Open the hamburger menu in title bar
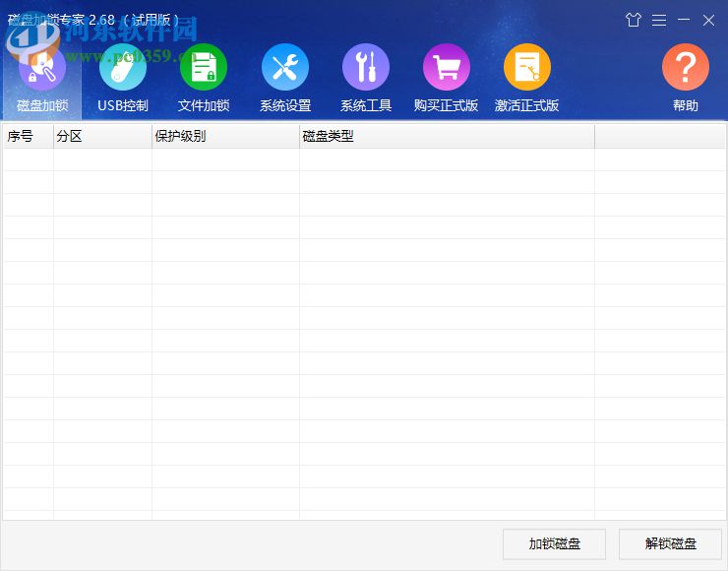728x571 pixels. (x=659, y=20)
